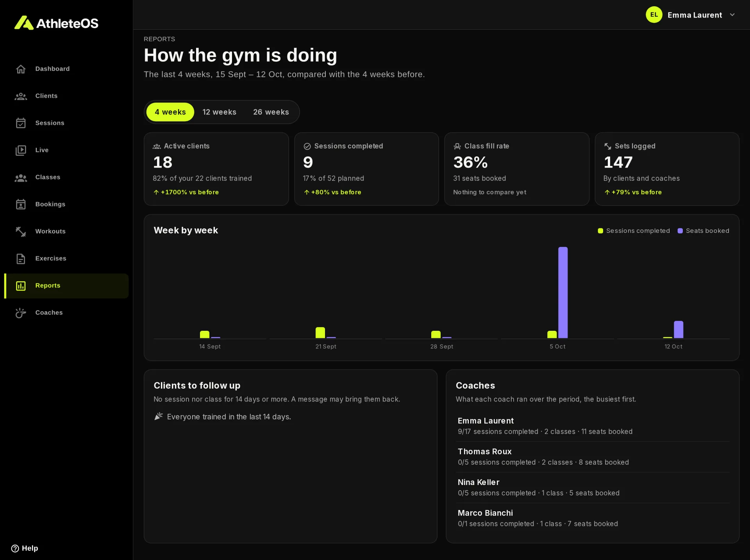This screenshot has height=560, width=750.
Task: Click the tall 5 Oct seats bar
Action: click(x=563, y=292)
